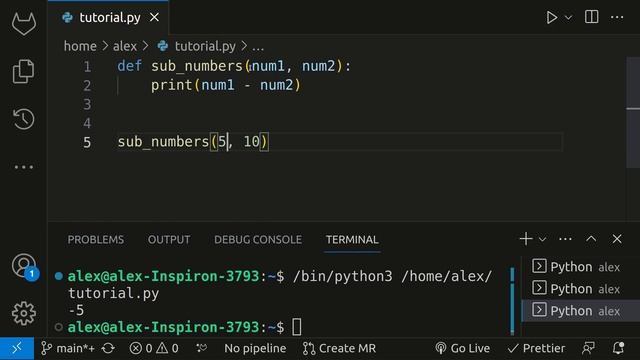
Task: Click the terminal prompt input cursor
Action: pos(297,327)
